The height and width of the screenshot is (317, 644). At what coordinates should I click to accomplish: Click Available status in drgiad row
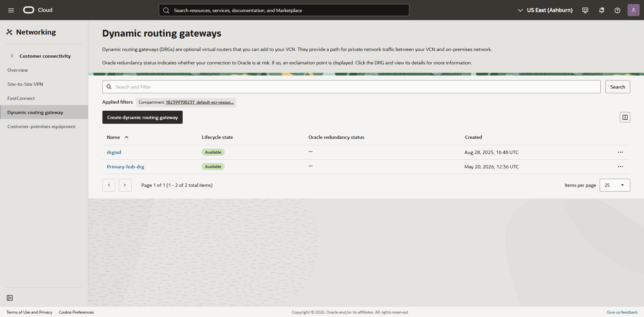pos(213,152)
